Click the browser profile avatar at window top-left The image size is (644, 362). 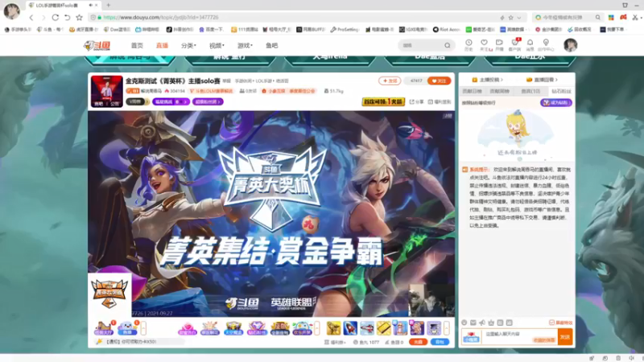[11, 11]
